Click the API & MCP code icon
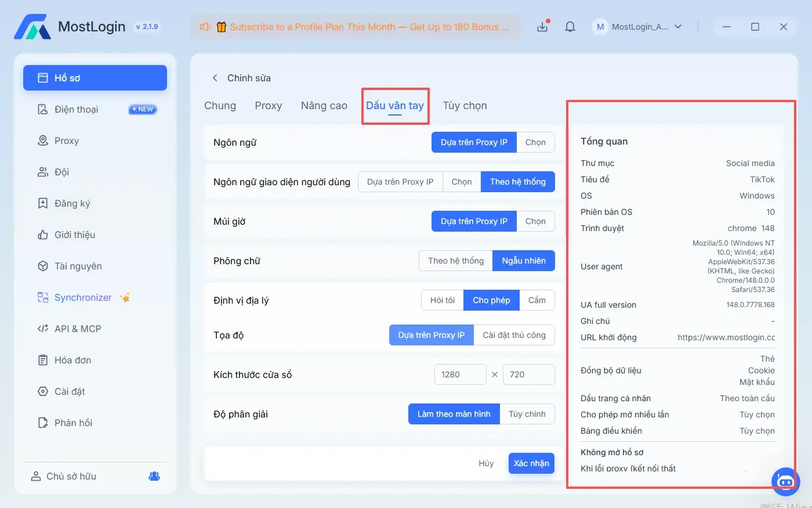The image size is (812, 508). point(42,329)
